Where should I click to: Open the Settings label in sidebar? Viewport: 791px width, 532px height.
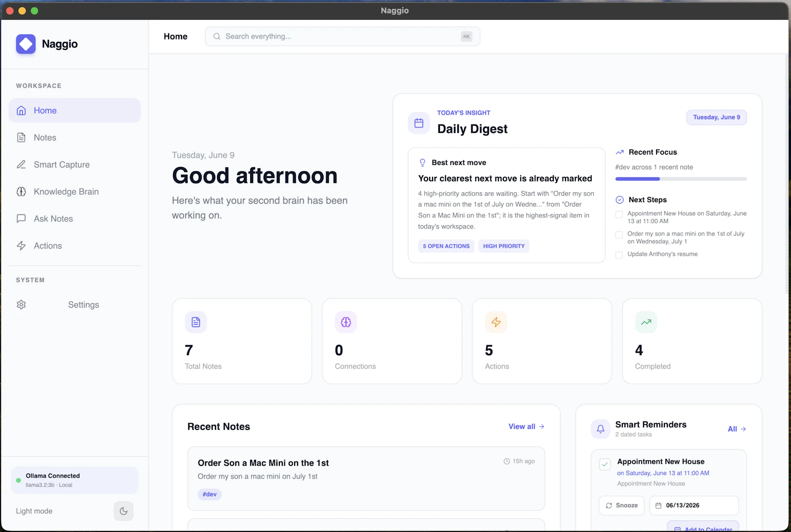(84, 305)
